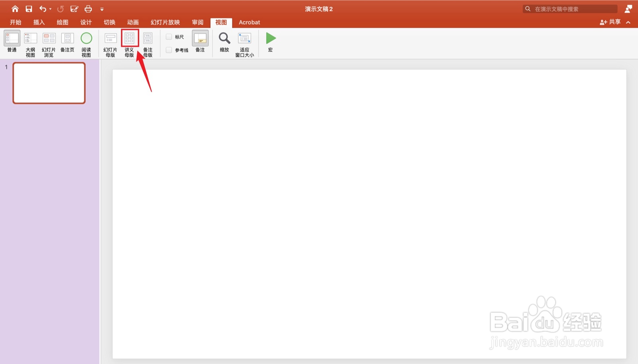Open Slide Master (幻灯片母版)
Viewport: 638px width, 364px height.
click(110, 45)
